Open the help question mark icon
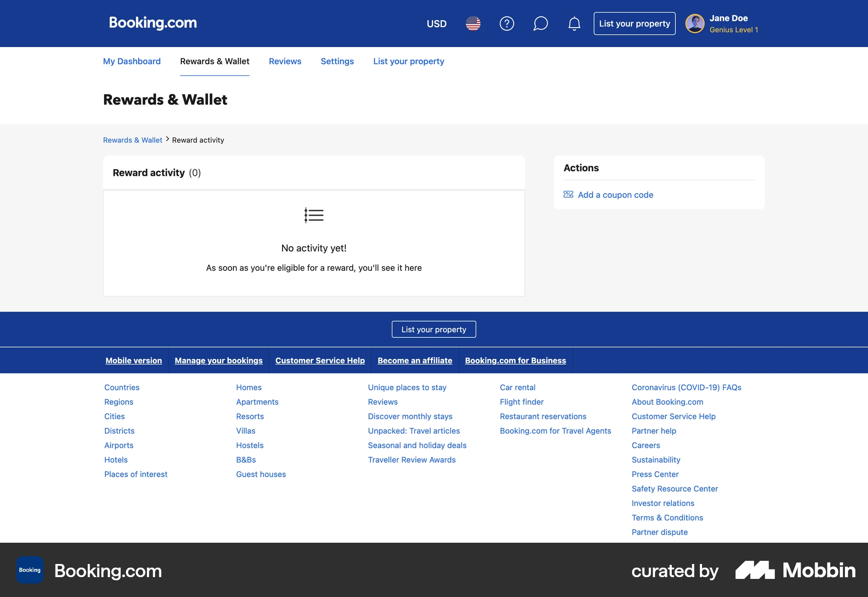The width and height of the screenshot is (868, 597). click(507, 24)
